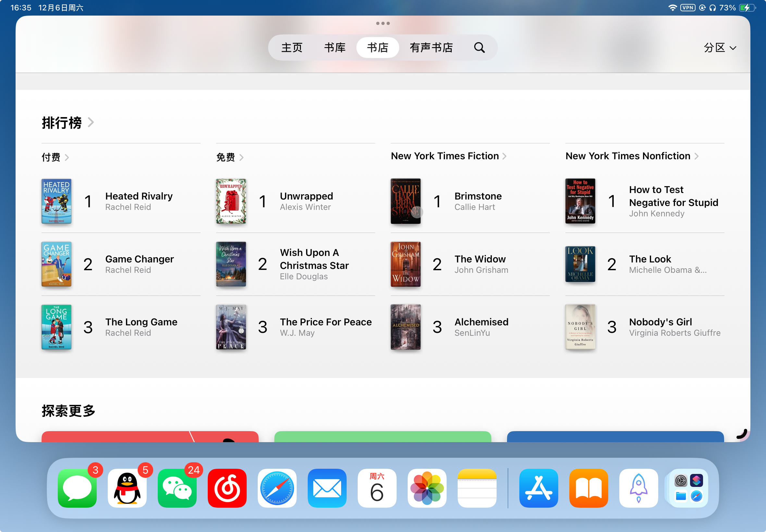Screen dimensions: 766x532
Task: Tap The Price For Peace cover
Action: tap(231, 327)
